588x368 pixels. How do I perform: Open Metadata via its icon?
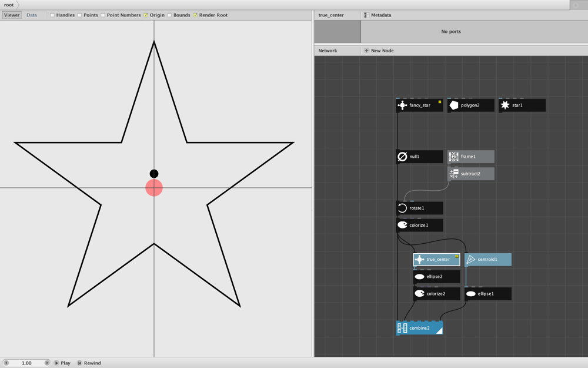click(x=366, y=15)
